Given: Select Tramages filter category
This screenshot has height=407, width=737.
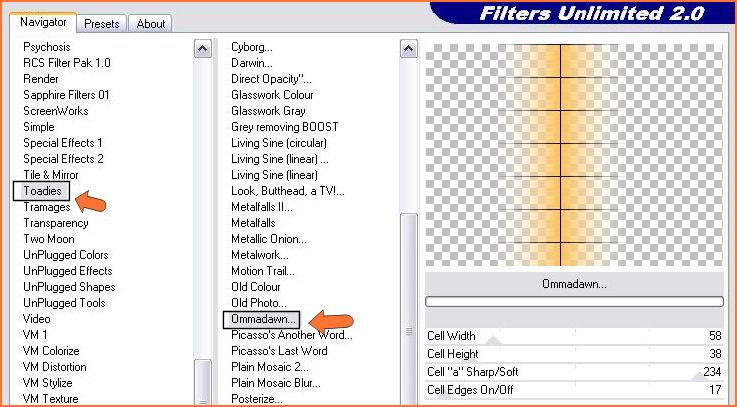Looking at the screenshot, I should click(47, 207).
